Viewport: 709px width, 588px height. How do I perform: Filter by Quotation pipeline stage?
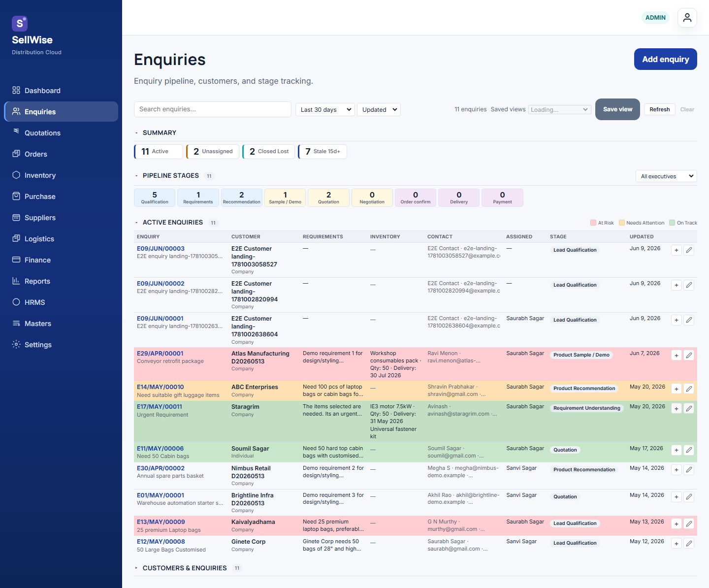[x=328, y=197]
